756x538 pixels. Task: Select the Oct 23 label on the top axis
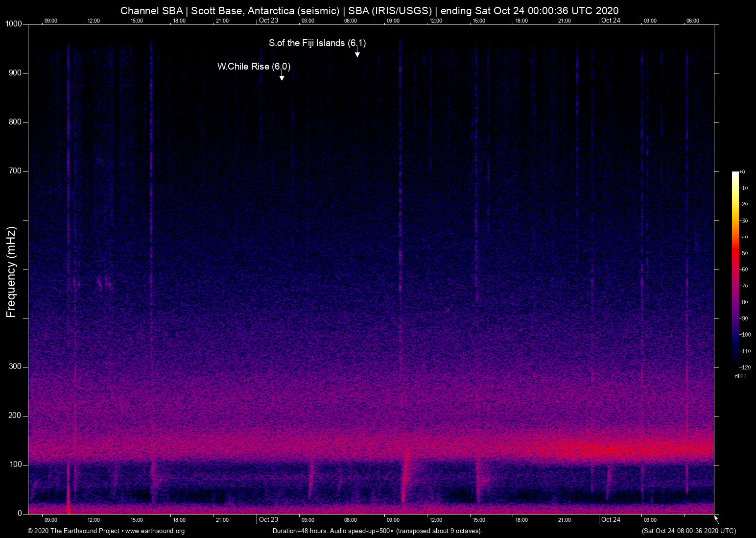click(268, 21)
